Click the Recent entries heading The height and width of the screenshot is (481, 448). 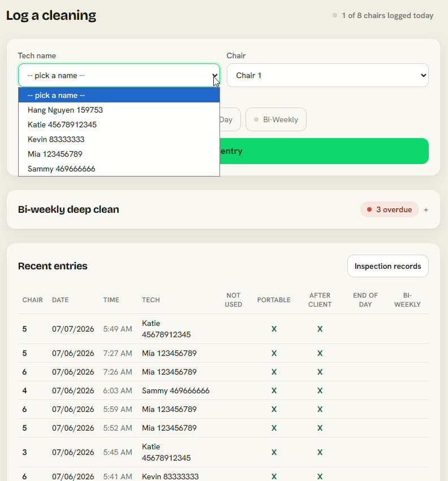coord(53,266)
